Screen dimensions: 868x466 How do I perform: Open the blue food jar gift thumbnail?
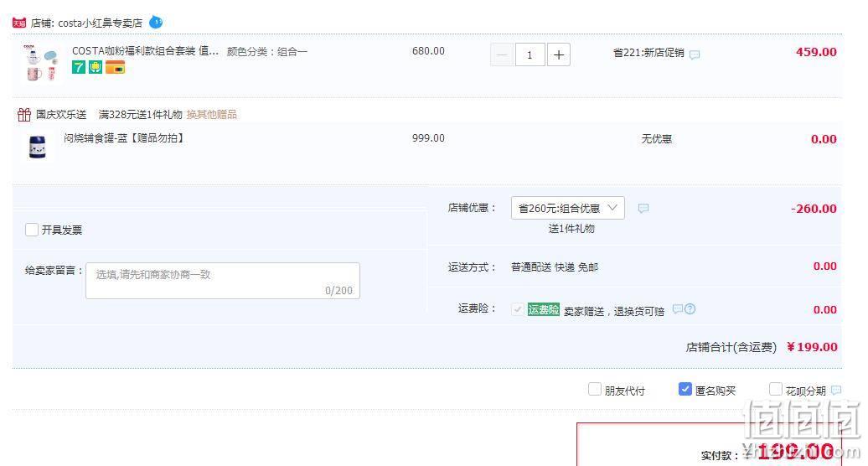(x=37, y=148)
